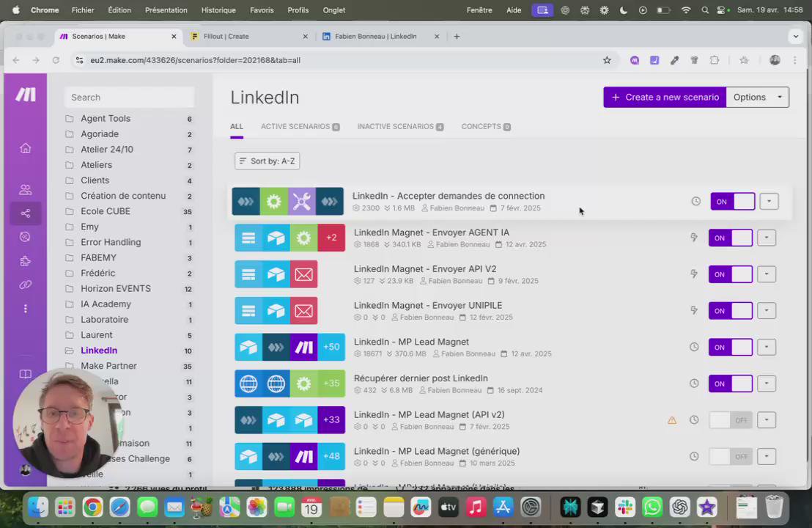The width and height of the screenshot is (812, 528).
Task: Switch to Fabien Bonneau | LinkedIn browser tab
Action: click(380, 36)
